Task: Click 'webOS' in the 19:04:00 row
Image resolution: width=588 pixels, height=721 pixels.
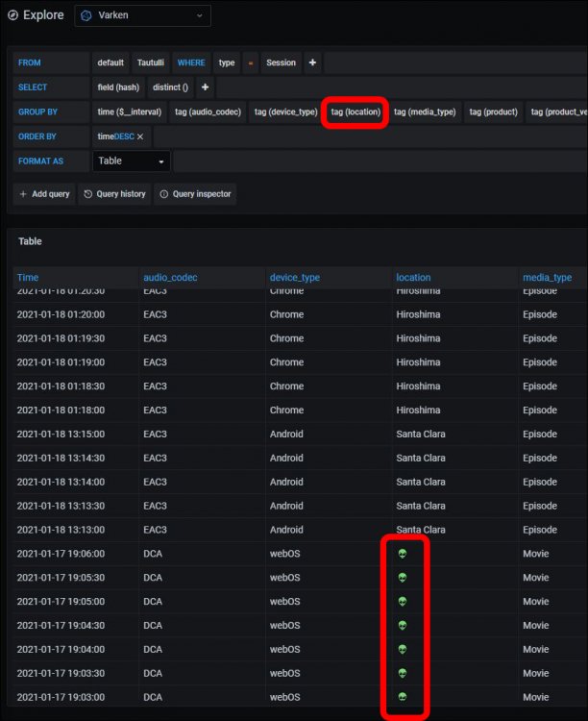Action: click(284, 649)
